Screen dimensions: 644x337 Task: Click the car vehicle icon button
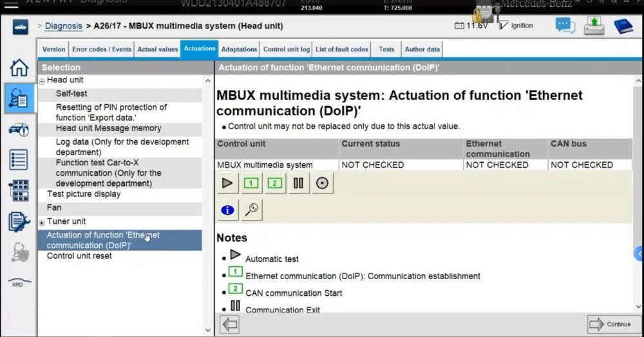coord(20,28)
